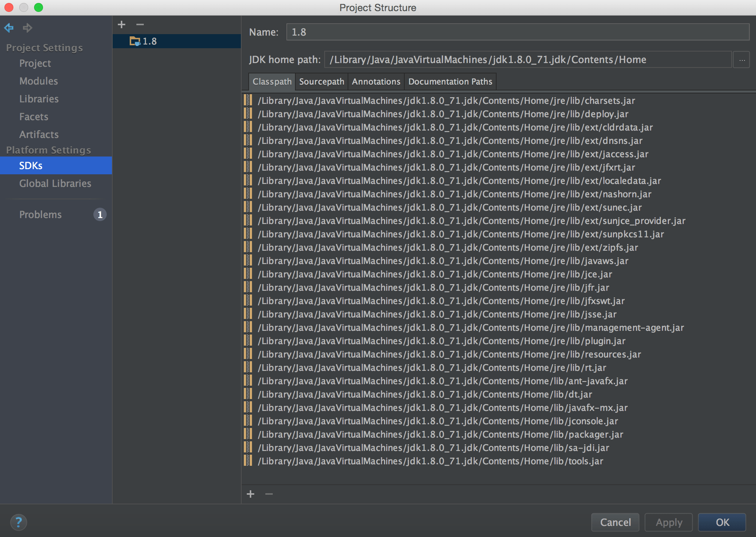Go to Global Libraries settings

[55, 184]
